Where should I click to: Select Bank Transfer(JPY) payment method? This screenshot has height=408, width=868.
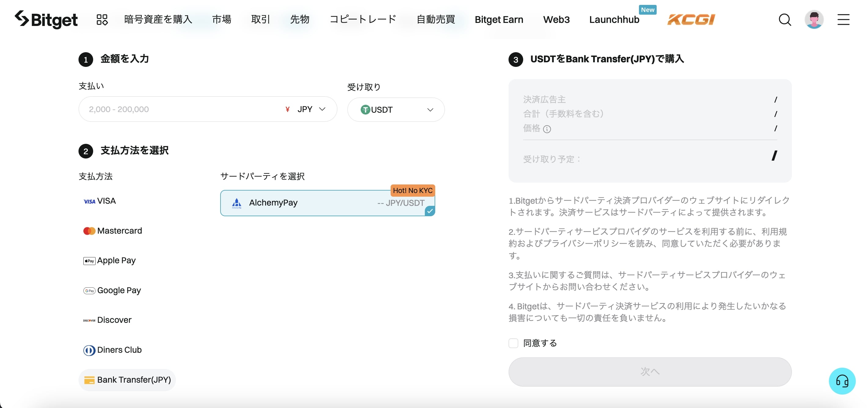[127, 380]
